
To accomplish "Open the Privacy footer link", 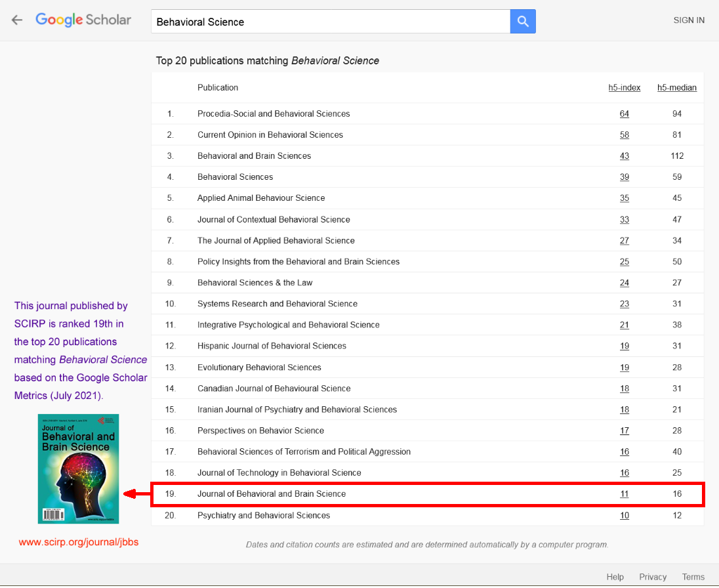I will click(653, 577).
